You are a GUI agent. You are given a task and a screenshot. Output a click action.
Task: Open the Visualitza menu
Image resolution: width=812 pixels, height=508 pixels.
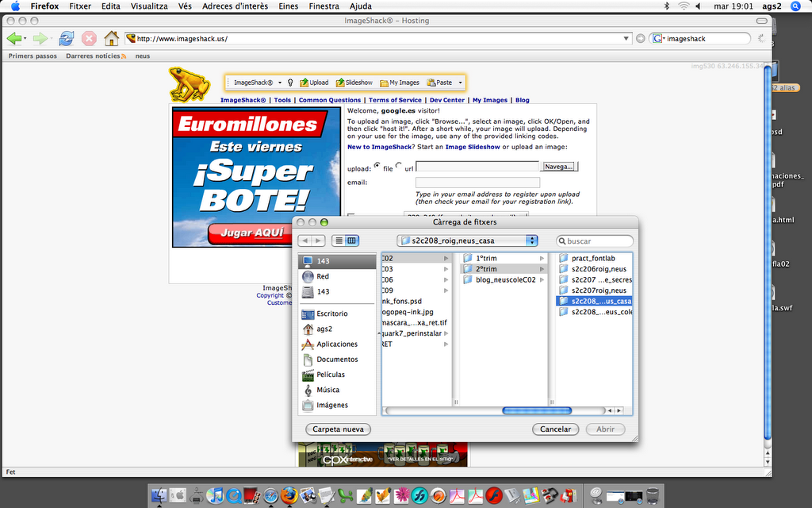[149, 6]
